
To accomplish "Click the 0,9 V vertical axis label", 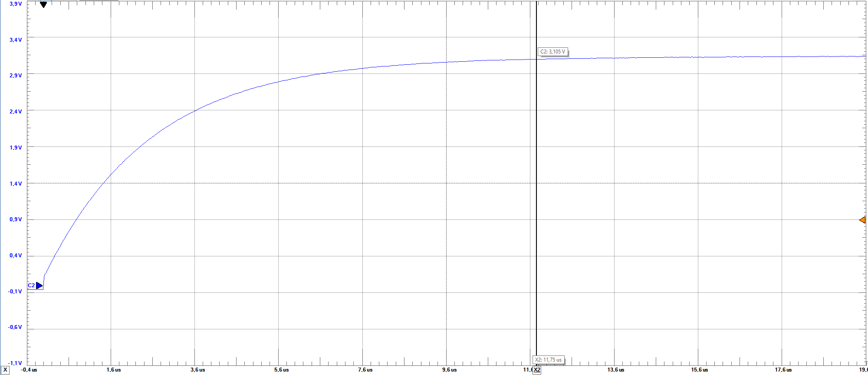I will tap(16, 219).
